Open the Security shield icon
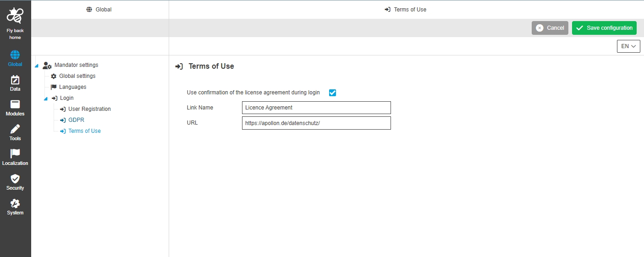644x257 pixels. (x=15, y=179)
